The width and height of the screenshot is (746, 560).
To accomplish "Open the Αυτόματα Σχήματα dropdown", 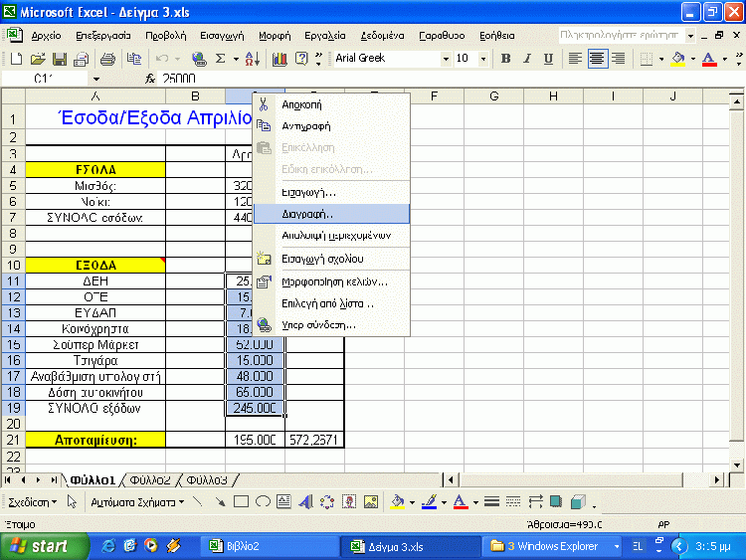I will tap(137, 502).
